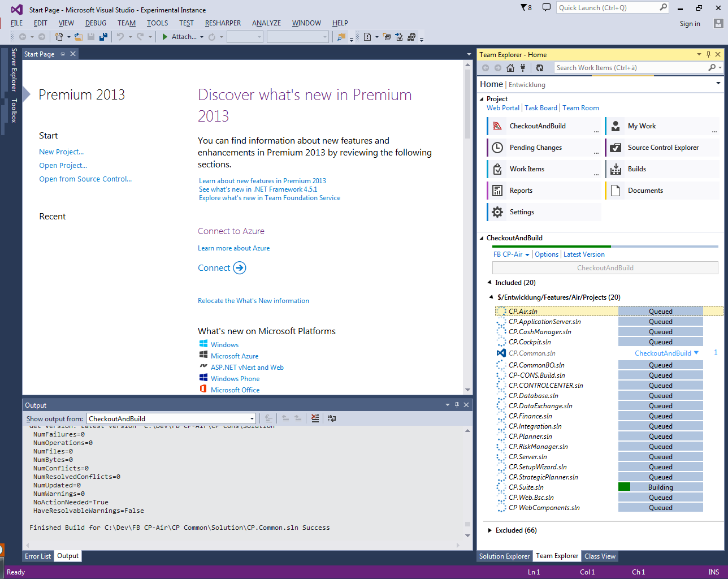Open Pending Changes tile
728x579 pixels.
pyautogui.click(x=544, y=148)
